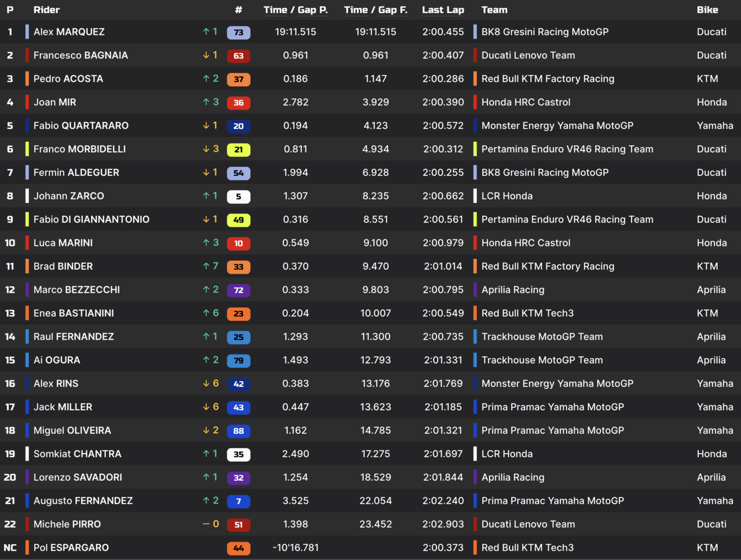
Task: Sort by the Last Lap column header
Action: pyautogui.click(x=443, y=10)
